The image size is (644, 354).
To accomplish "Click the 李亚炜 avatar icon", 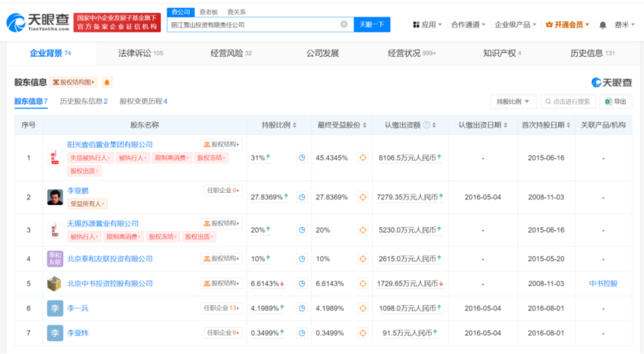I will [55, 333].
